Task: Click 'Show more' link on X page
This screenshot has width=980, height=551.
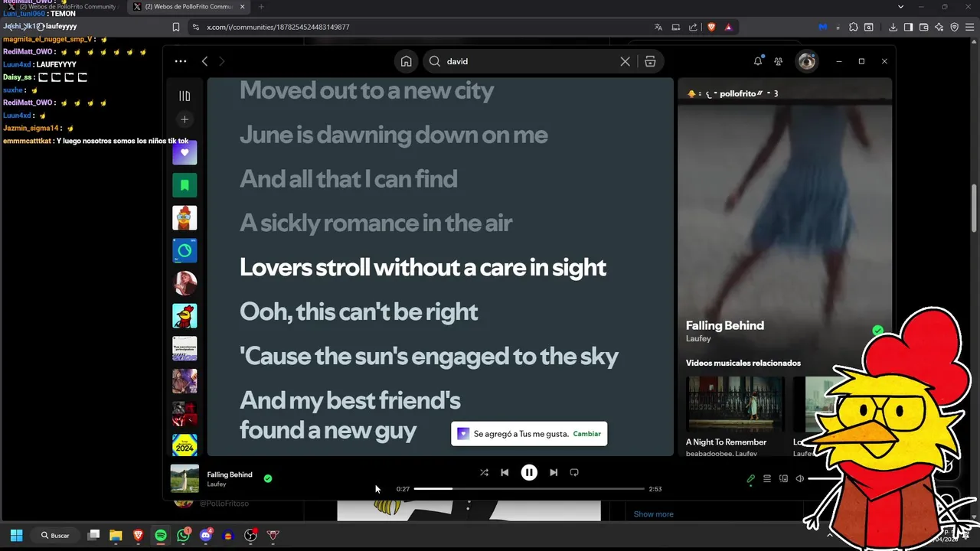Action: pyautogui.click(x=654, y=514)
